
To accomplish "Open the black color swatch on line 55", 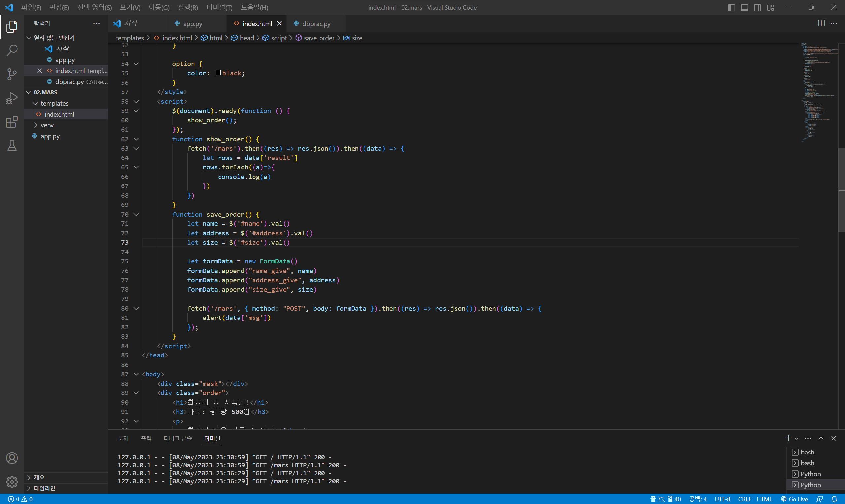I will pyautogui.click(x=218, y=73).
